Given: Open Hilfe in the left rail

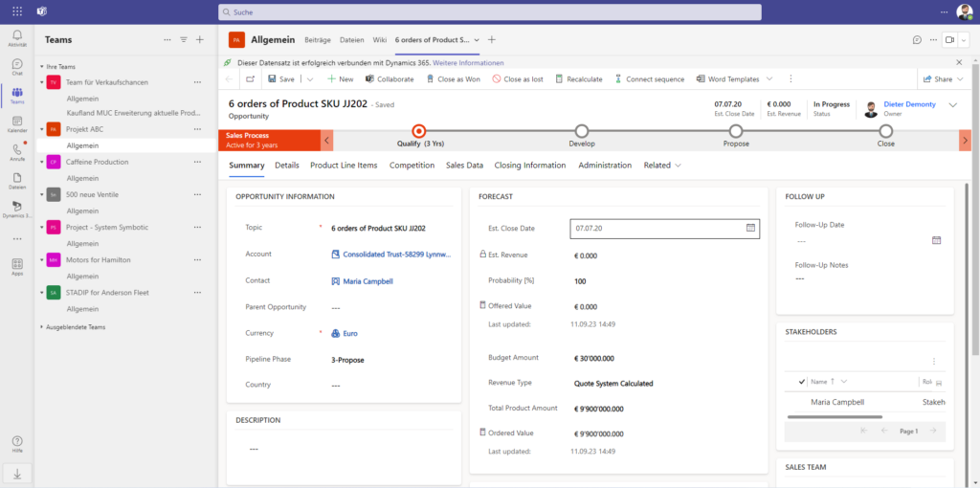Looking at the screenshot, I should tap(17, 444).
